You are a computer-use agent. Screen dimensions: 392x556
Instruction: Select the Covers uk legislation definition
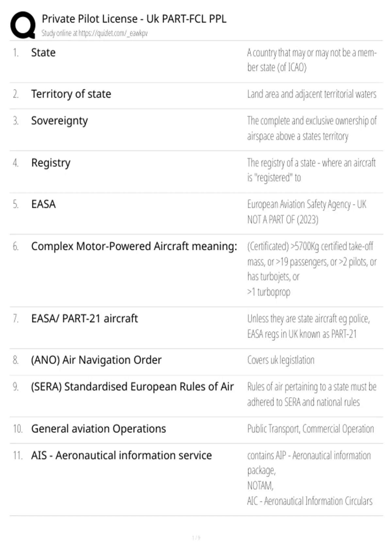click(281, 360)
